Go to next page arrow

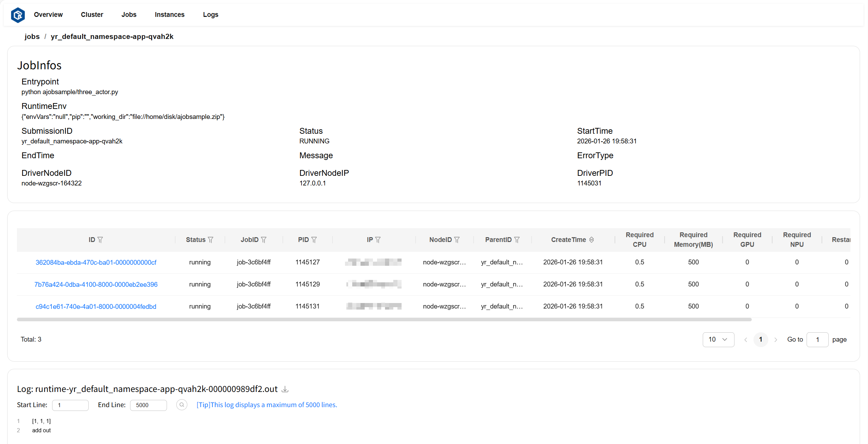point(776,340)
